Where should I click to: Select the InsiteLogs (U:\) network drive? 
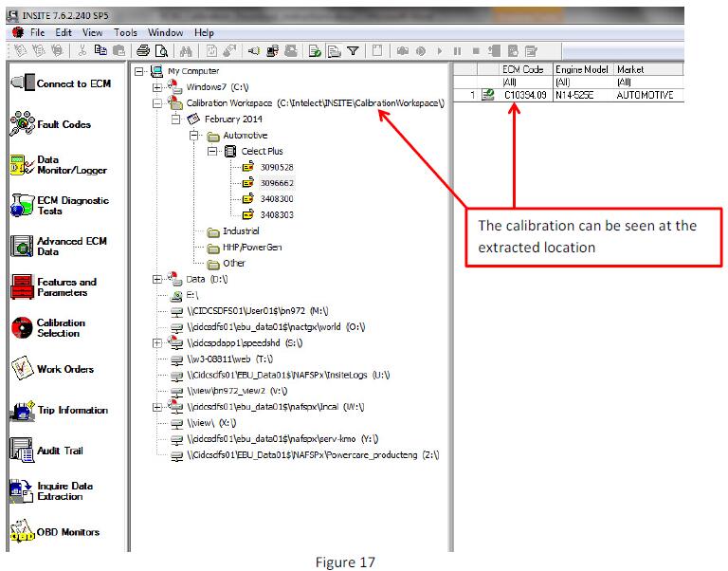click(288, 375)
